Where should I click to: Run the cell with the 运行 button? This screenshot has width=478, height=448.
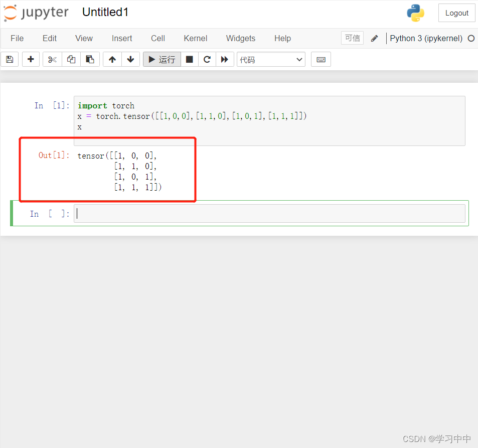pos(162,59)
